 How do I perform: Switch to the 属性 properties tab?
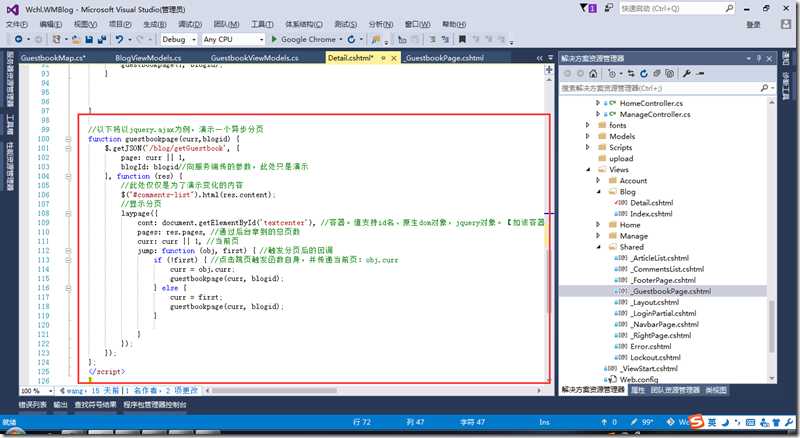[637, 390]
